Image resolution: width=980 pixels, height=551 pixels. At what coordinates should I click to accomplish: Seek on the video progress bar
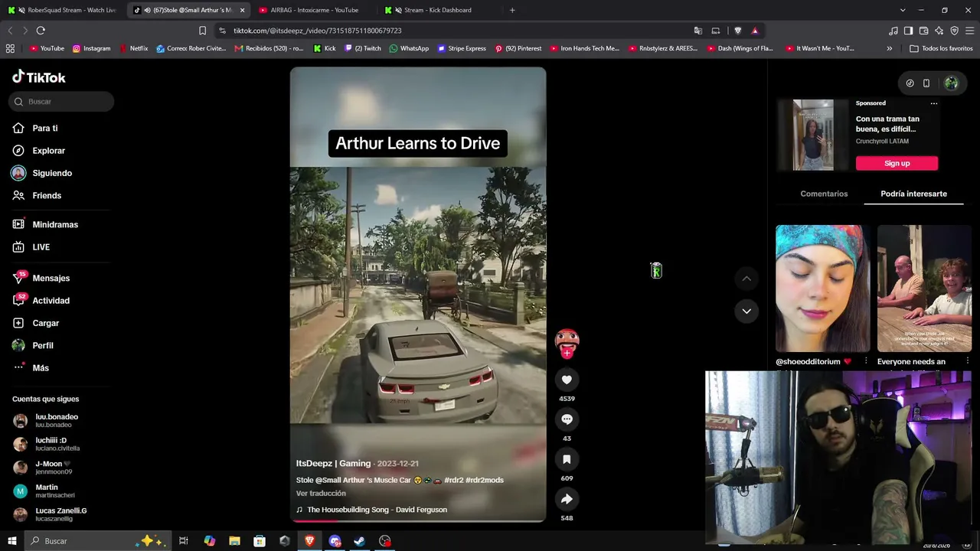[417, 520]
